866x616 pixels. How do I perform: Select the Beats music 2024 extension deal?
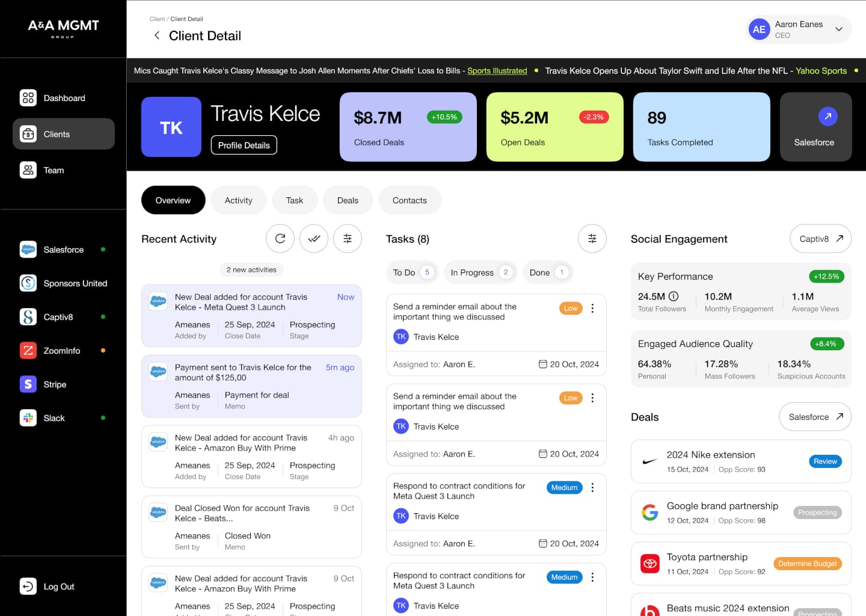click(741, 605)
